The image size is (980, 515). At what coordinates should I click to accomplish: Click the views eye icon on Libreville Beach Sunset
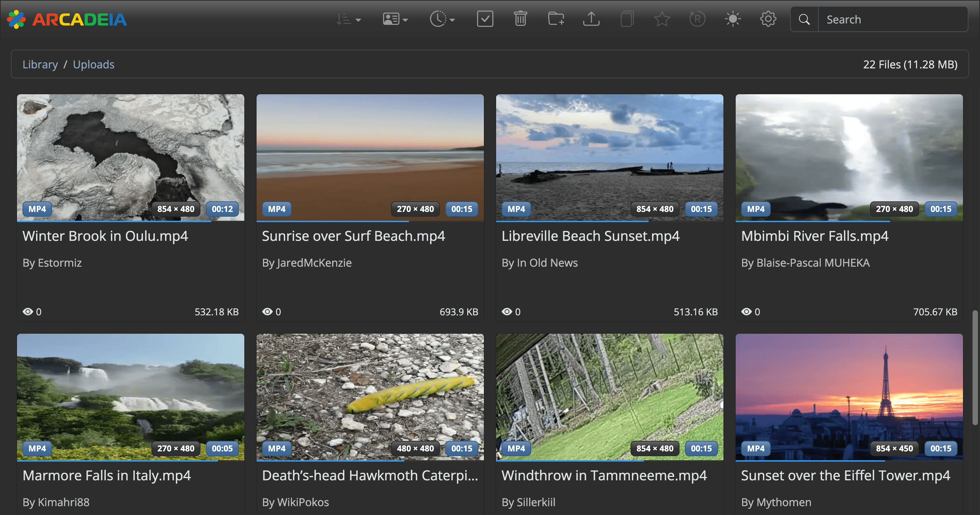coord(507,312)
